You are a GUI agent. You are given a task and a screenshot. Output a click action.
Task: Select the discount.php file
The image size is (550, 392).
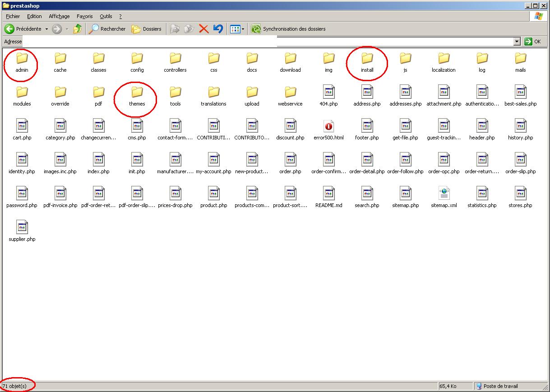tap(290, 130)
